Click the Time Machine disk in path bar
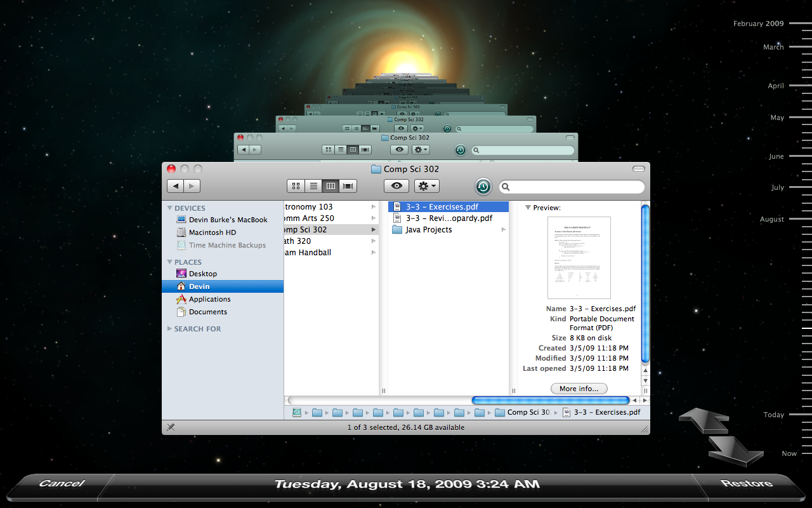Screen dimensions: 812x508 297,412
